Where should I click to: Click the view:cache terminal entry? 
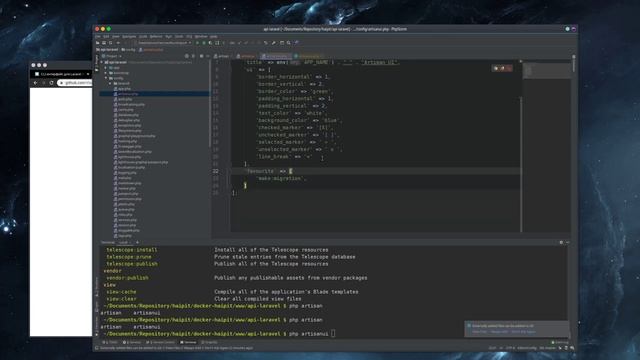click(121, 292)
